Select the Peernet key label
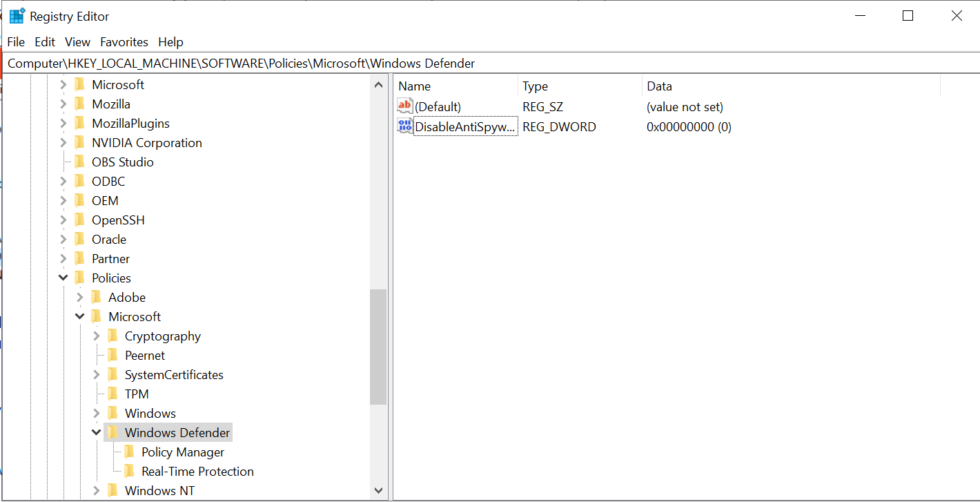This screenshot has width=980, height=502. pyautogui.click(x=145, y=356)
